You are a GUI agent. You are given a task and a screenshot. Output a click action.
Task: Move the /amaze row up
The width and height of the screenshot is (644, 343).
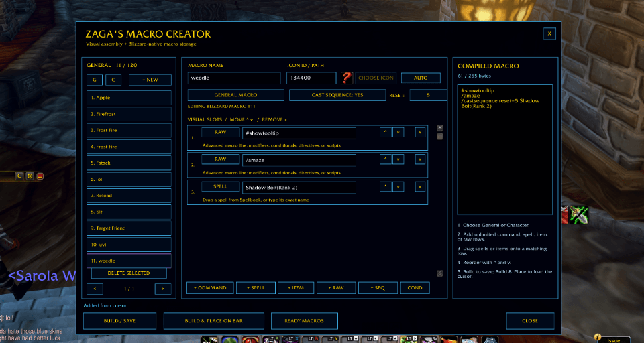385,159
